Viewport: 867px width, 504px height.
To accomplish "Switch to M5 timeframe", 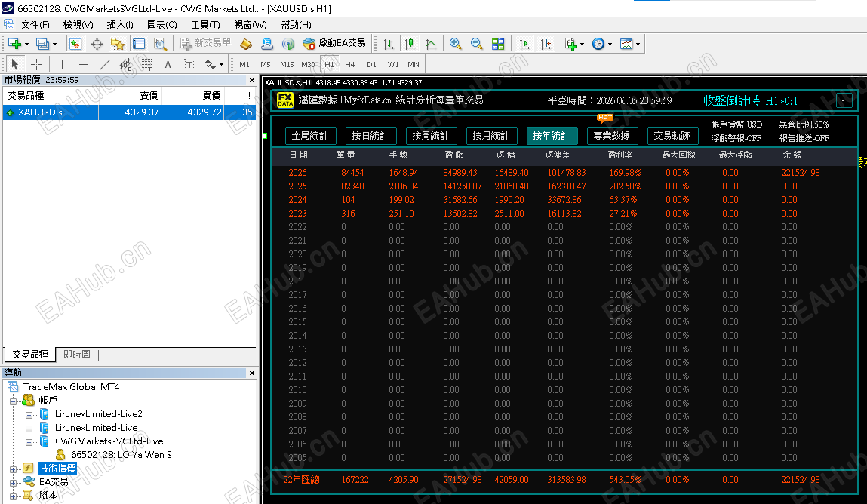I will pyautogui.click(x=266, y=65).
